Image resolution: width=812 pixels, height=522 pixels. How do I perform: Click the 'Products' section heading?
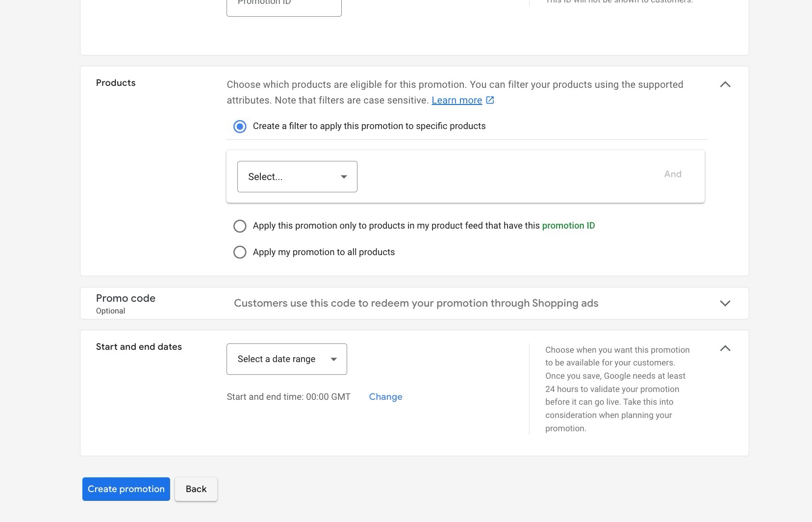pyautogui.click(x=116, y=83)
